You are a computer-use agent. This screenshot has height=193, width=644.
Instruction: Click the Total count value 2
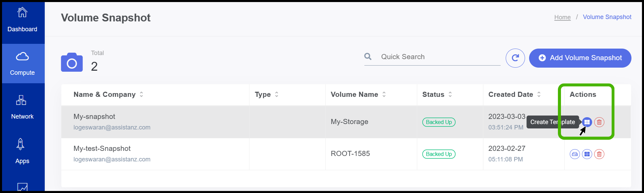94,66
